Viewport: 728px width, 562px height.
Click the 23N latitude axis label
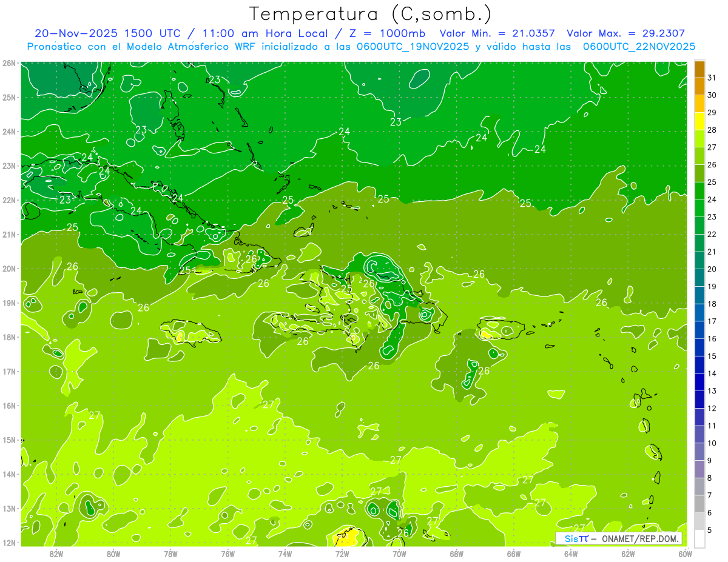pyautogui.click(x=8, y=166)
